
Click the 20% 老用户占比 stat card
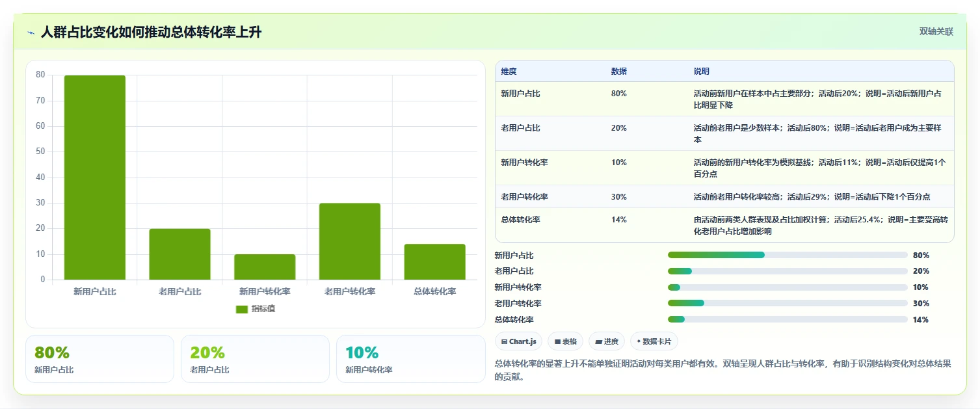(x=255, y=359)
